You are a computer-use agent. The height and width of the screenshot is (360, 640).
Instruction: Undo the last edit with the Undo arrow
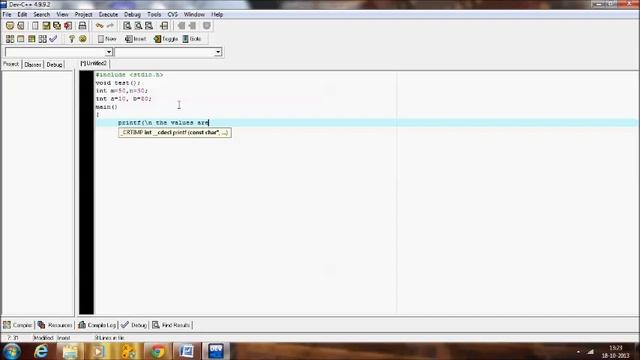[100, 26]
